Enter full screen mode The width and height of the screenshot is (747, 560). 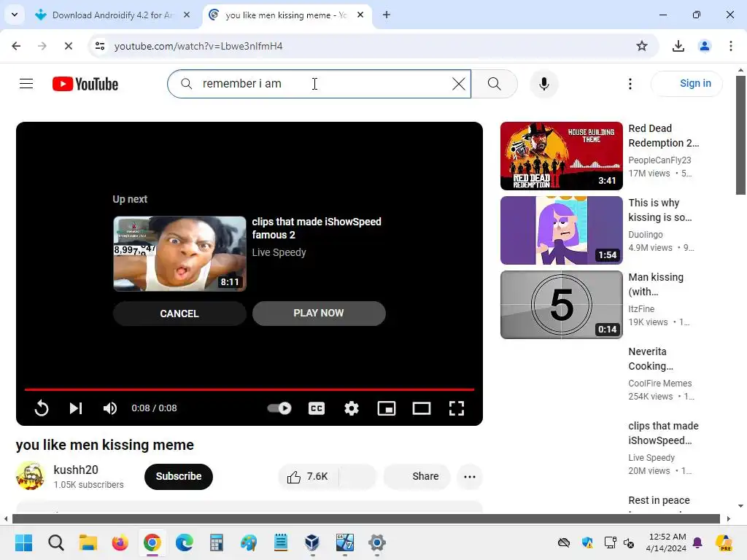click(457, 408)
